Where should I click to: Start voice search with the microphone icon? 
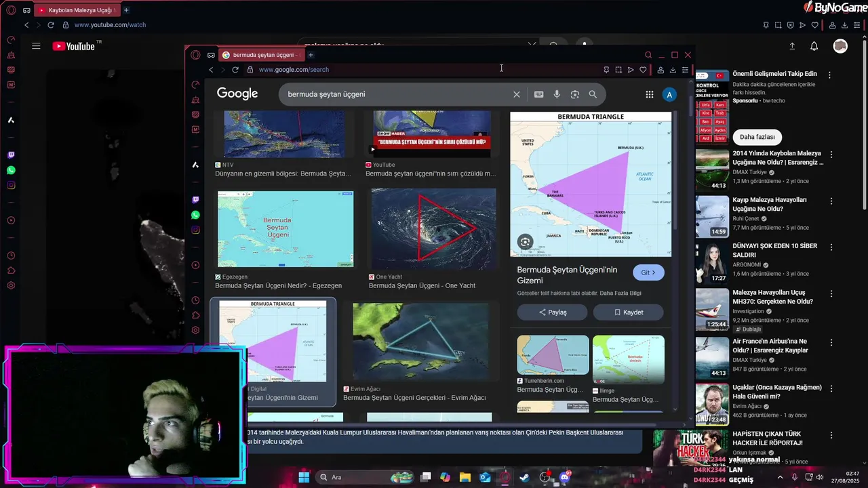click(x=557, y=94)
